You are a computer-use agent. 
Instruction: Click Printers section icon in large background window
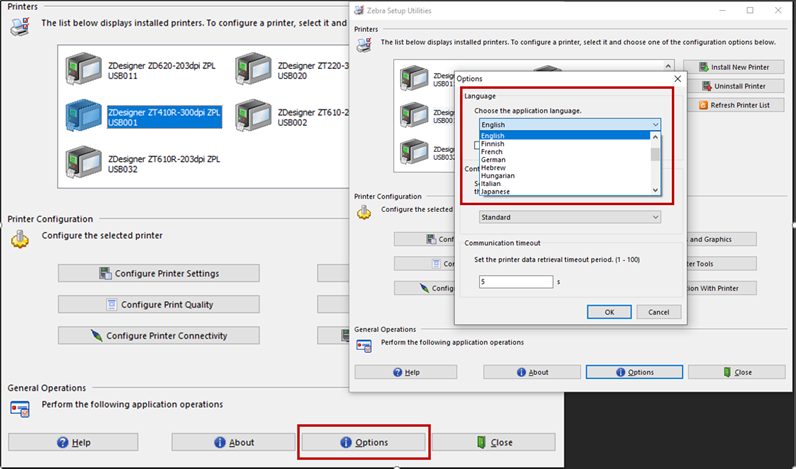pyautogui.click(x=20, y=26)
